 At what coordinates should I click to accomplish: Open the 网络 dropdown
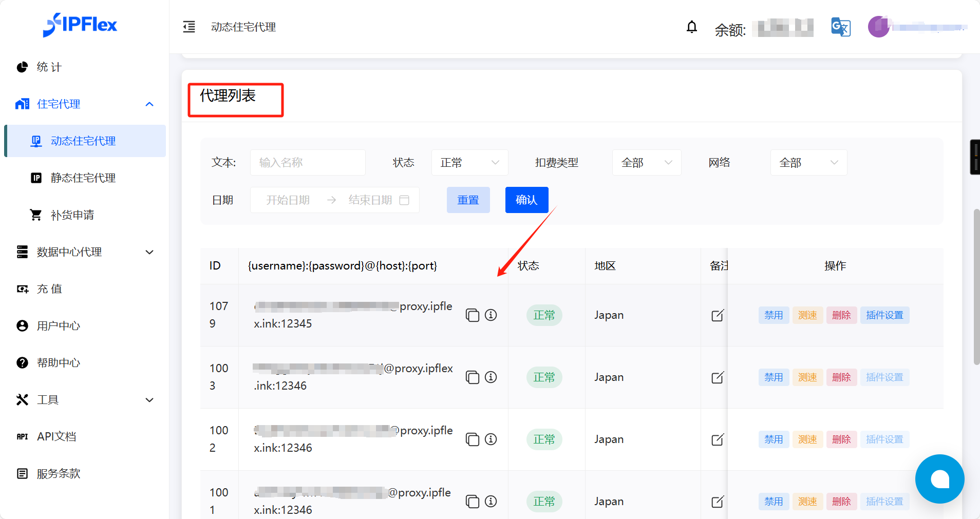(x=808, y=163)
